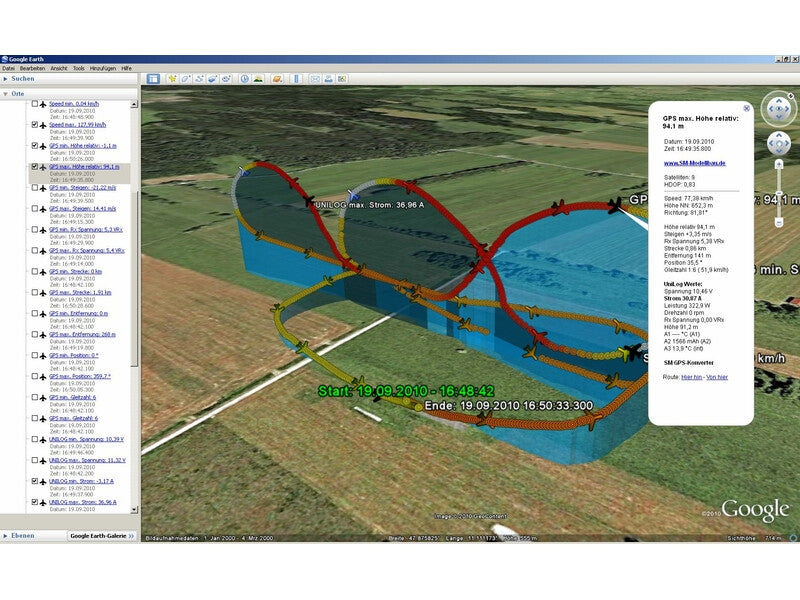Open the historical imagery clock icon
800x600 pixels.
pyautogui.click(x=243, y=78)
